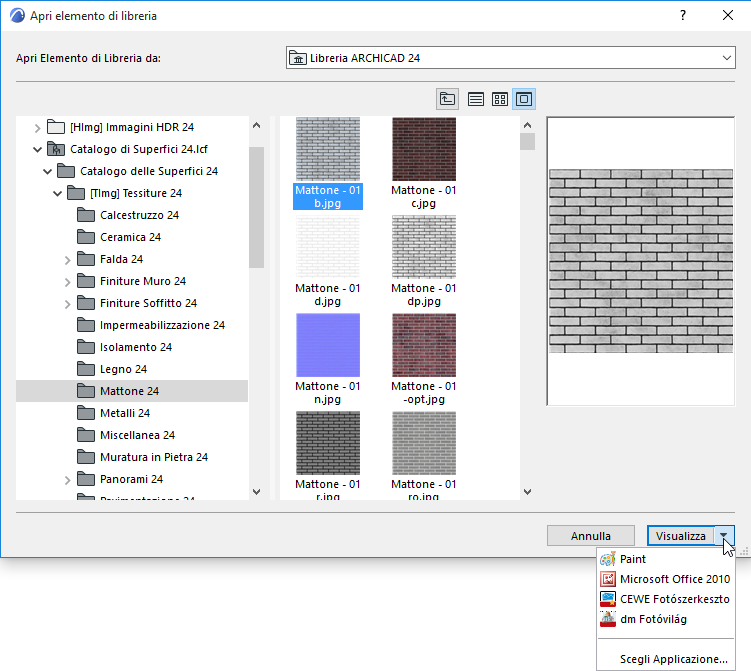The image size is (751, 671).
Task: Choose Microsoft Office 2010 menu entry
Action: coord(666,579)
